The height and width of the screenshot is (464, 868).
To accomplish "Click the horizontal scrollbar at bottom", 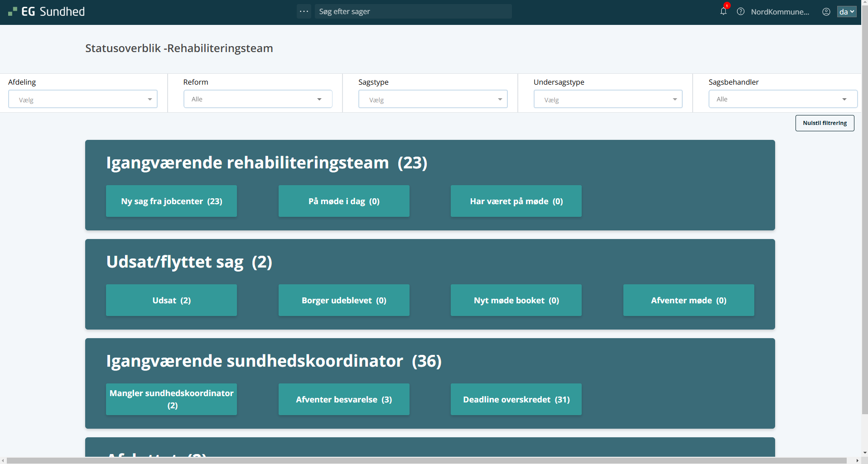I will point(426,460).
